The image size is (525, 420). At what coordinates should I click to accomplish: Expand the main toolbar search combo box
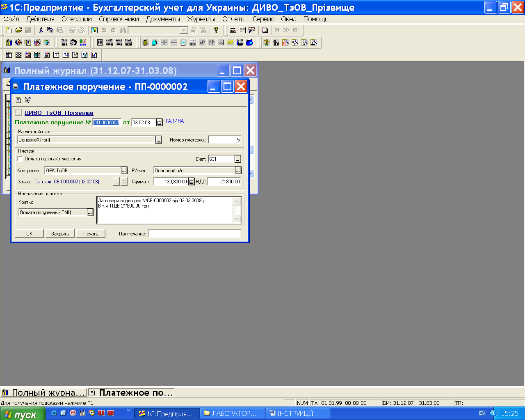184,30
